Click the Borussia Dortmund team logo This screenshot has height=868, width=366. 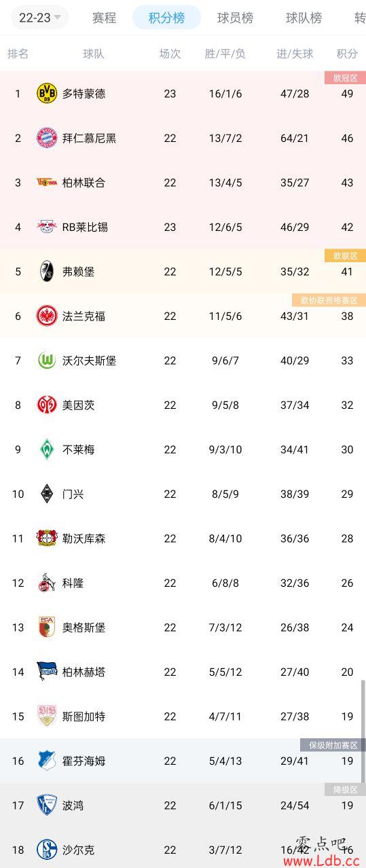click(x=47, y=94)
